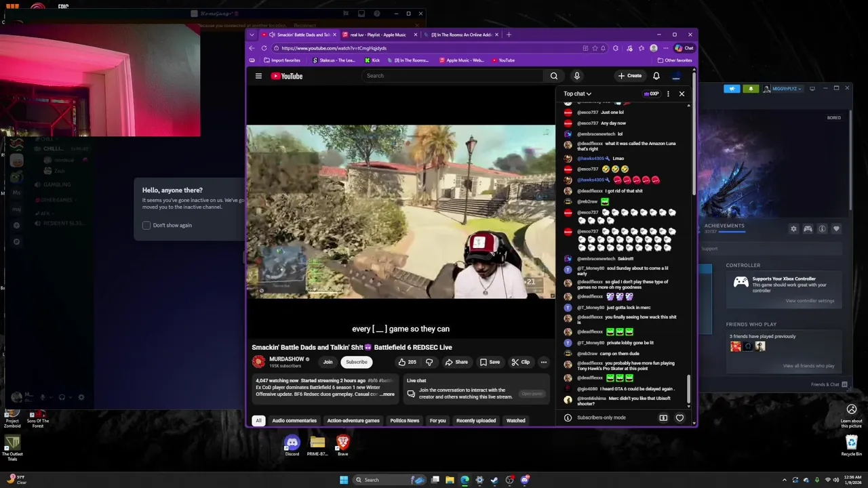Screen dimensions: 868x488
Task: Click Steam game info icon
Action: [822, 229]
